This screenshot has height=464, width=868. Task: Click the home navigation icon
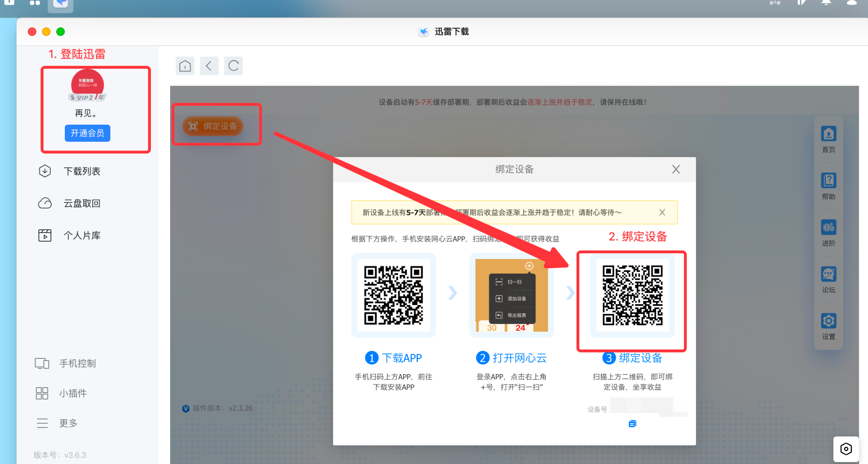185,66
